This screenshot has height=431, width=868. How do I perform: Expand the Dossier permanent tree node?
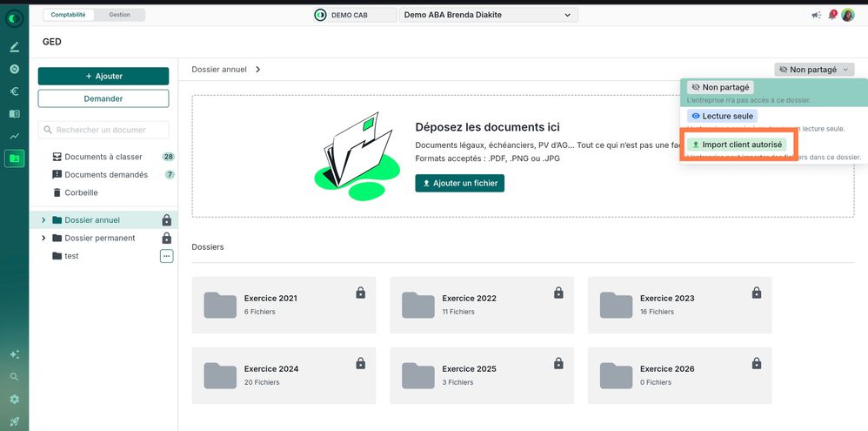(x=43, y=238)
